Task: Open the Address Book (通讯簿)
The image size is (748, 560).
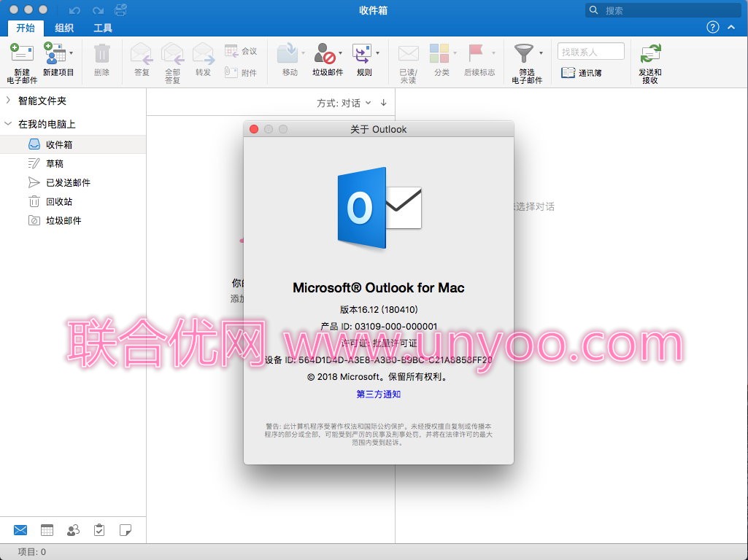Action: pyautogui.click(x=582, y=72)
